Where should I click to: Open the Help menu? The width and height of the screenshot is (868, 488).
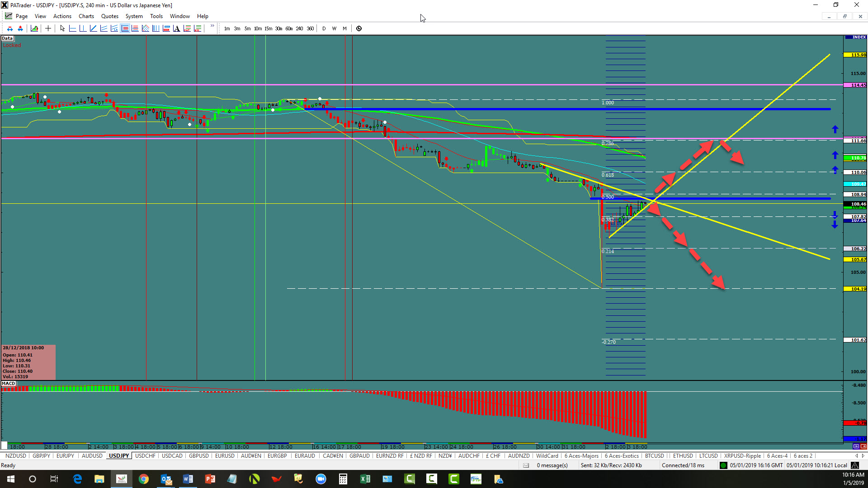point(203,16)
